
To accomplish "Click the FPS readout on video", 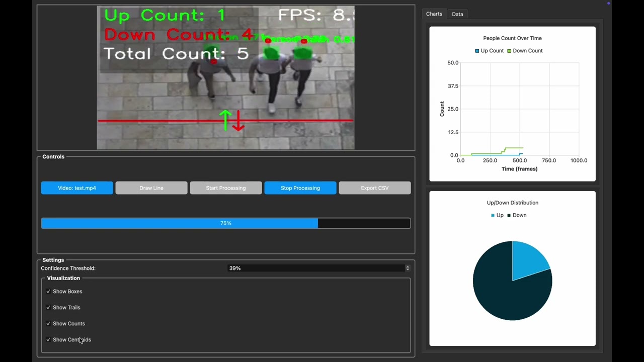I will 316,15.
